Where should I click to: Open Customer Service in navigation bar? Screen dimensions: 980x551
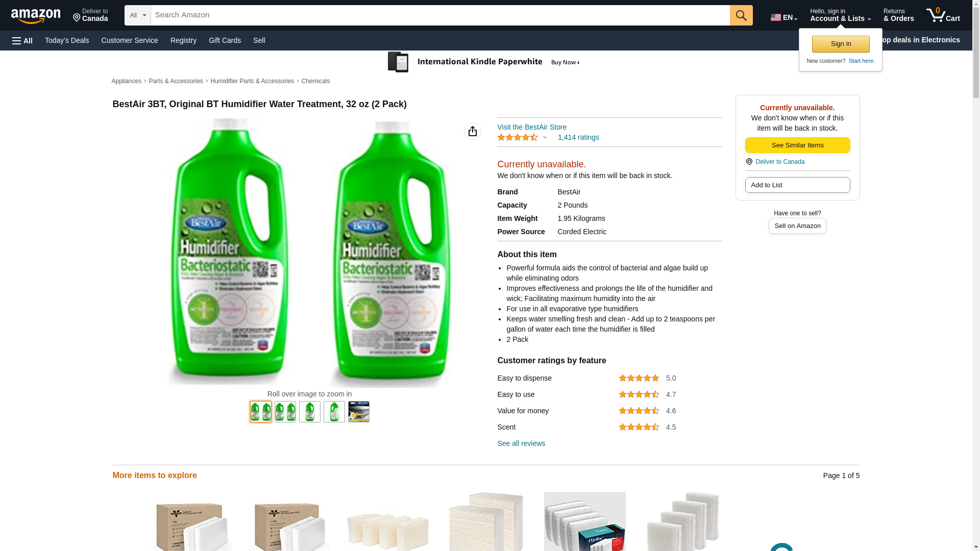130,40
